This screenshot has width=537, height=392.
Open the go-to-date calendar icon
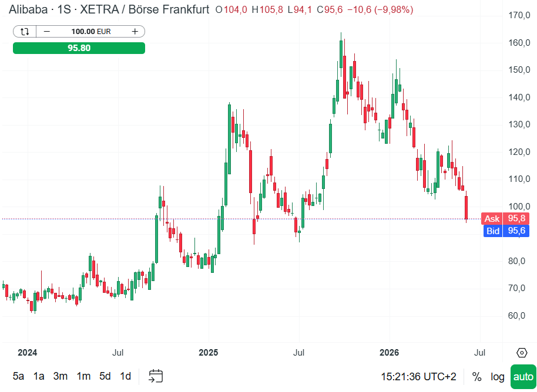pyautogui.click(x=156, y=376)
